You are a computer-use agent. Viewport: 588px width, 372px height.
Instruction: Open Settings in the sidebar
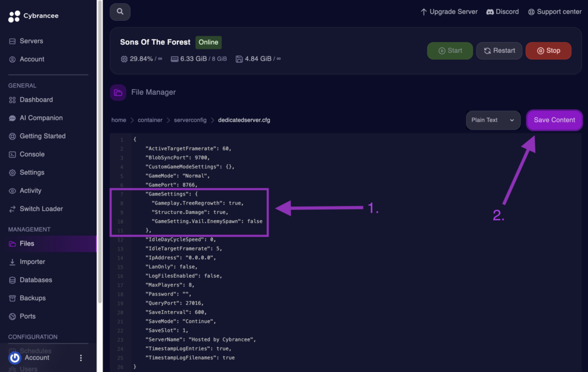[32, 172]
